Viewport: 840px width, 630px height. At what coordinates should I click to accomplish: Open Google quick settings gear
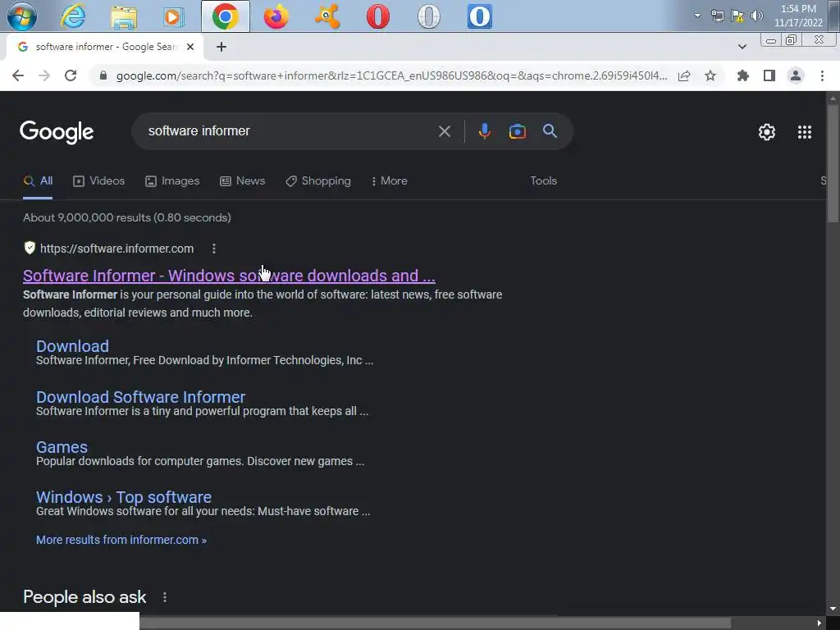(767, 132)
